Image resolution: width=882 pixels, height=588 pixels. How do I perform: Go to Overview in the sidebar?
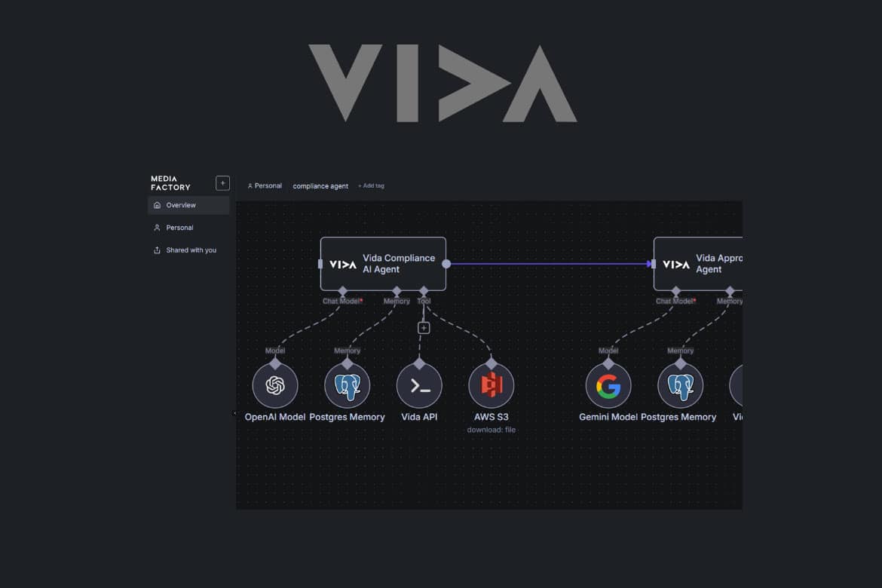click(x=188, y=205)
